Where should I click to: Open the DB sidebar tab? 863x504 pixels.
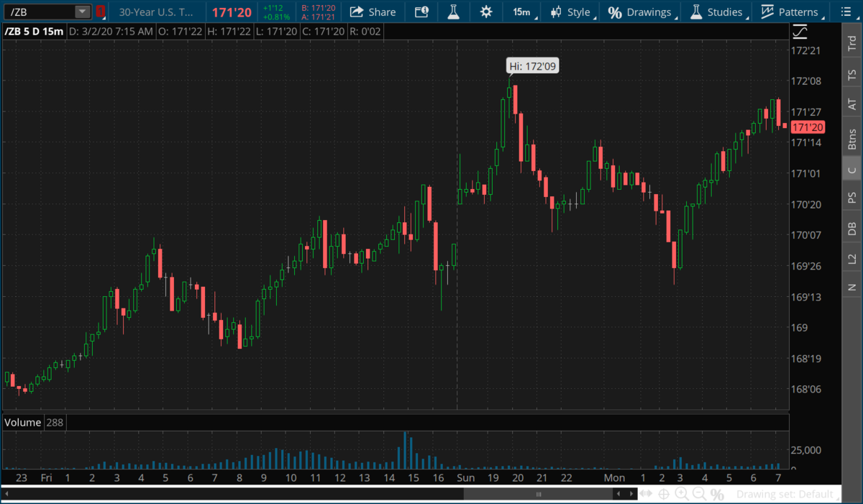(851, 229)
